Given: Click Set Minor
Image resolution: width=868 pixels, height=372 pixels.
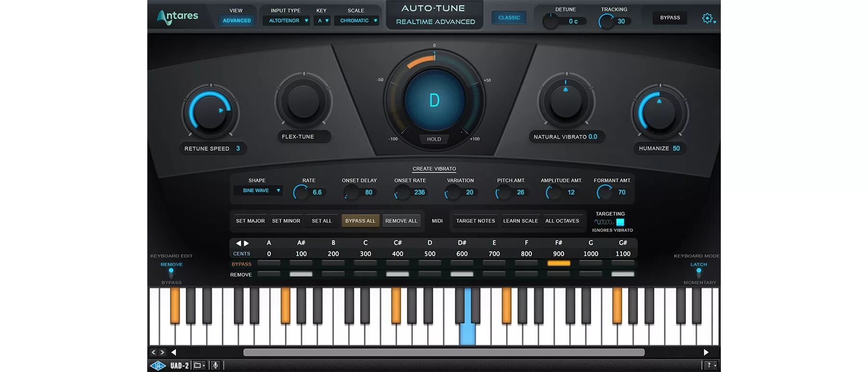Looking at the screenshot, I should (x=286, y=221).
